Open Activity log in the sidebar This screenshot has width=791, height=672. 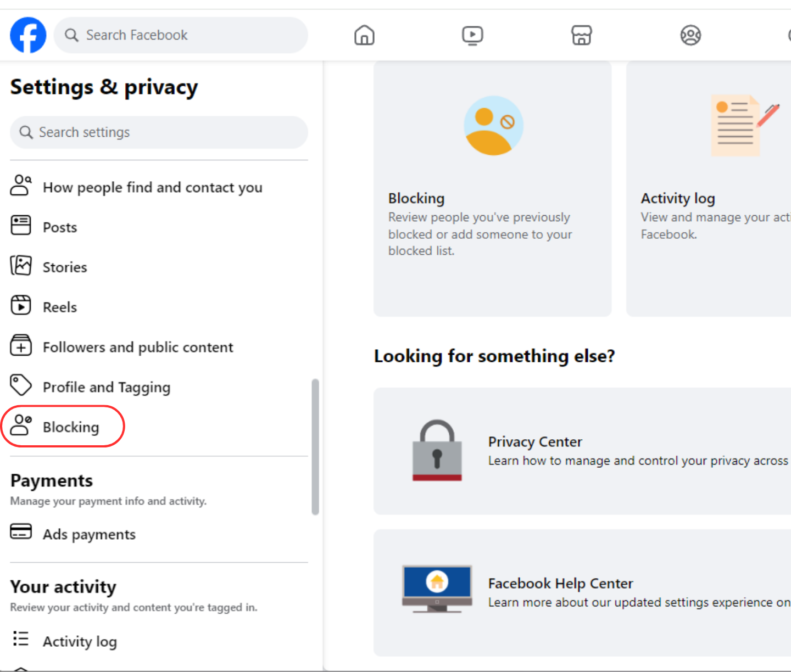coord(80,641)
